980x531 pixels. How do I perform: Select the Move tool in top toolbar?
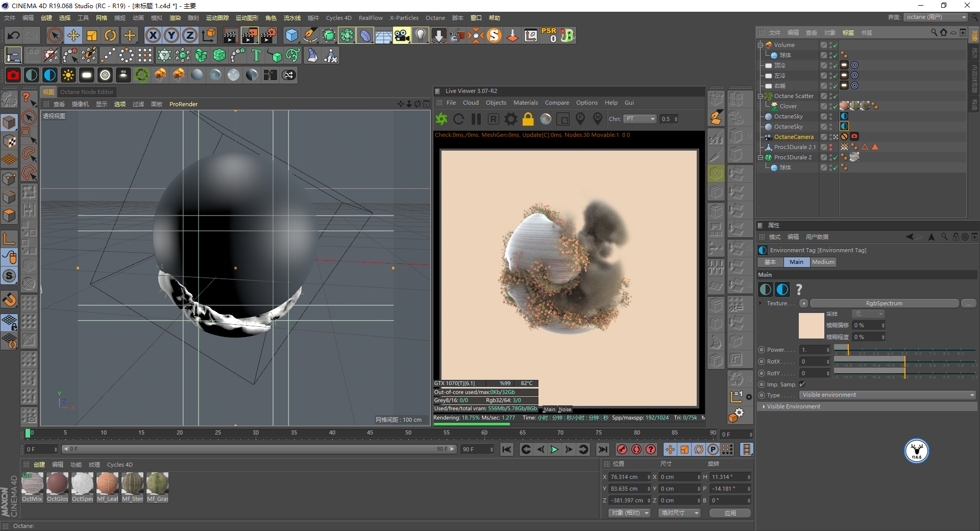pos(73,35)
